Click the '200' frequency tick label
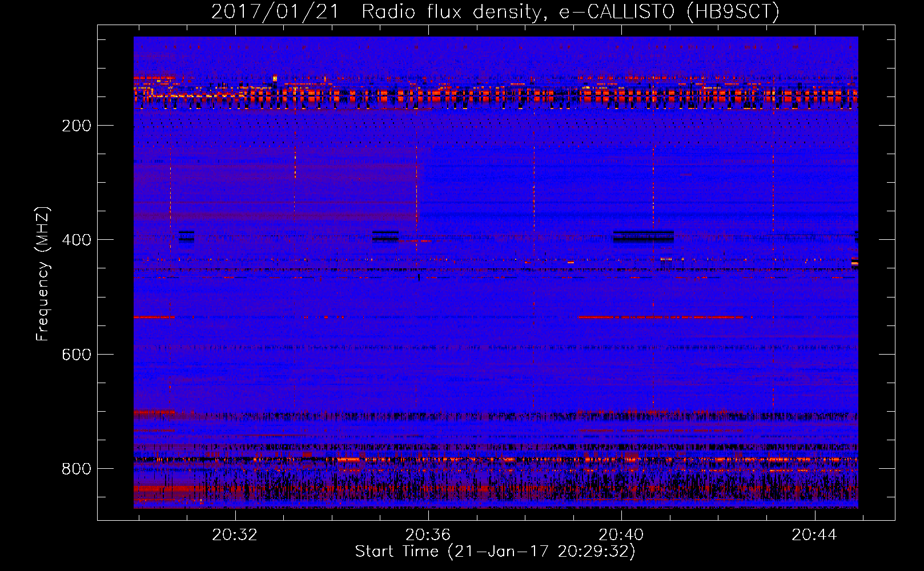 click(x=77, y=126)
